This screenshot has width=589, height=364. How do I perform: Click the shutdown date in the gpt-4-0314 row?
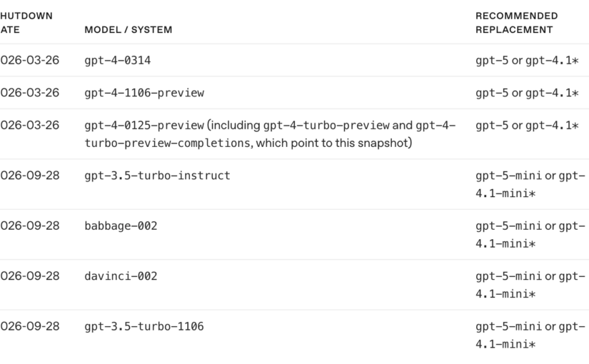click(x=30, y=61)
